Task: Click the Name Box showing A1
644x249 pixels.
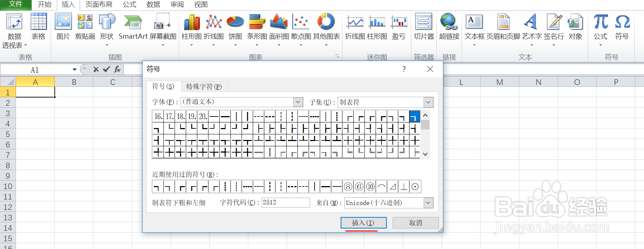Action: [x=35, y=70]
